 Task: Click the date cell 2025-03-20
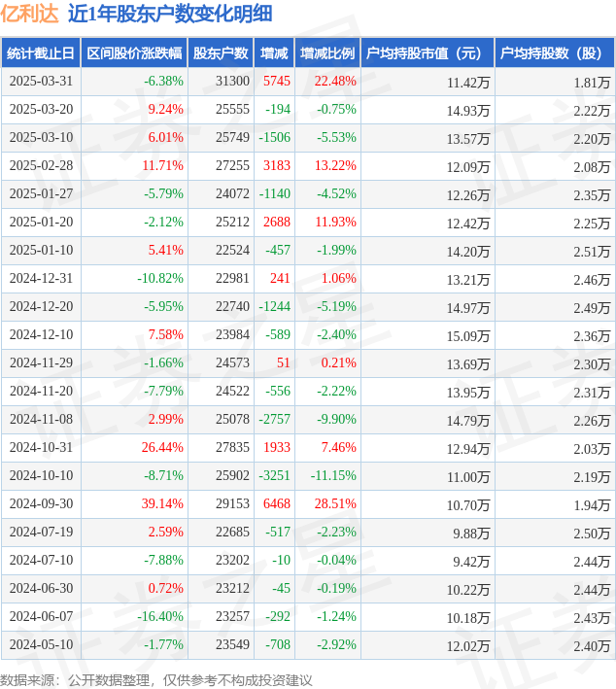coord(41,110)
